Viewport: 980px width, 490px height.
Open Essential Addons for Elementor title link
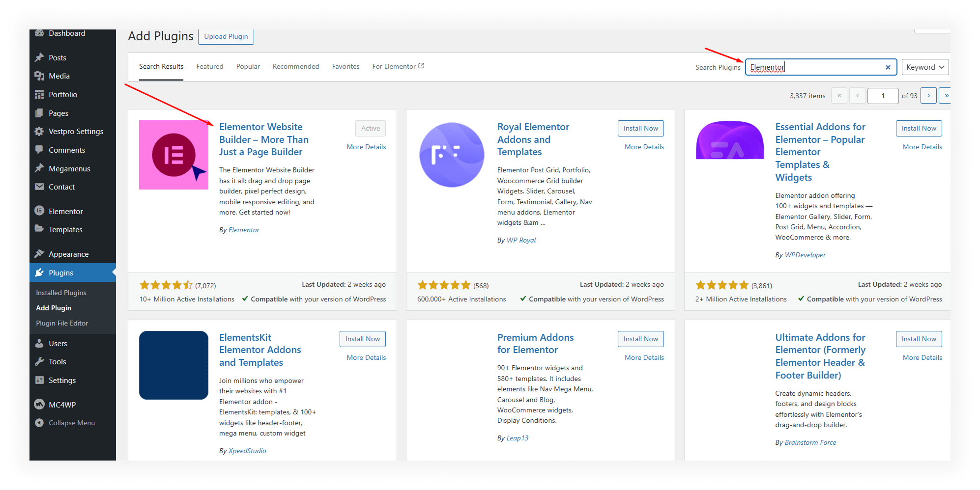click(820, 152)
